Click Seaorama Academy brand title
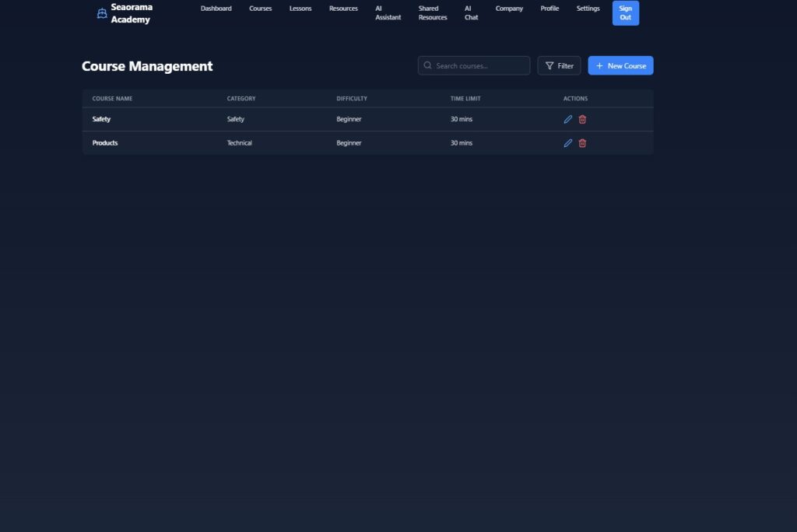 point(132,13)
